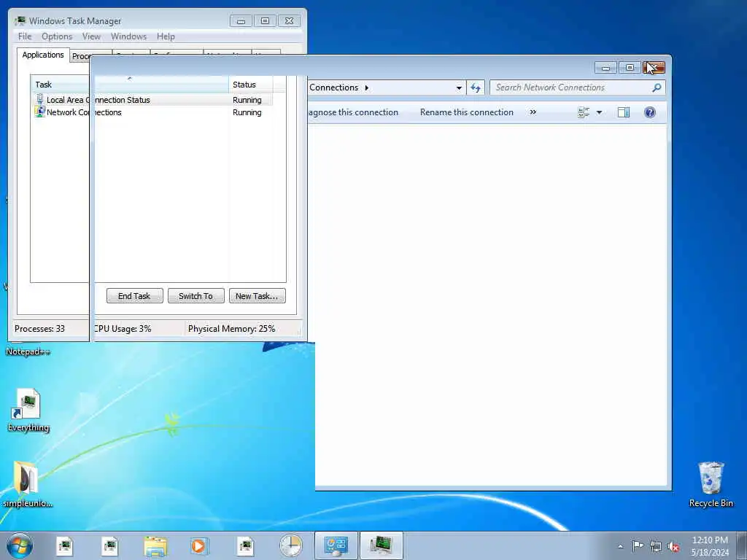Click the muted volume tray icon
This screenshot has width=747, height=560.
[x=673, y=546]
